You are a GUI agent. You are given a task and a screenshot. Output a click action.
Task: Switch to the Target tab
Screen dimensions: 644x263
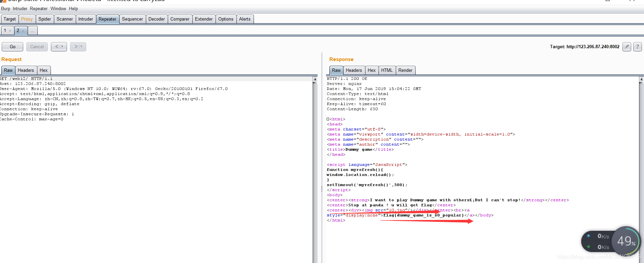(10, 19)
